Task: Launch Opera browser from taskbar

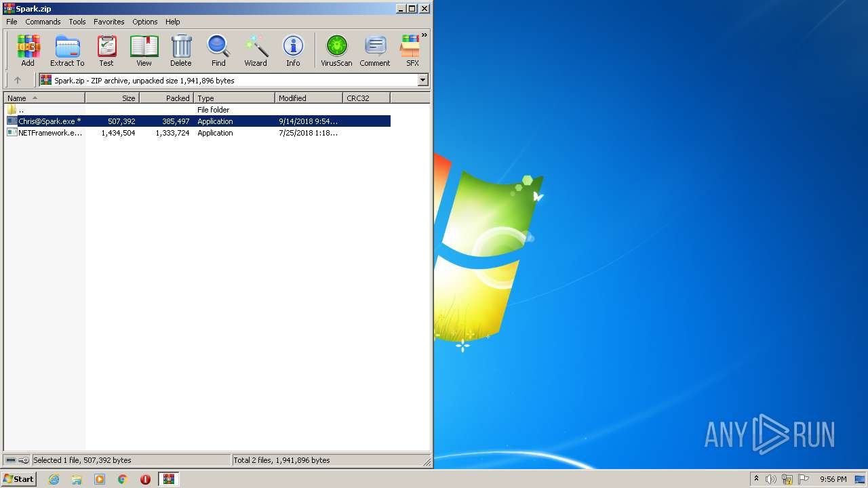Action: 145,479
